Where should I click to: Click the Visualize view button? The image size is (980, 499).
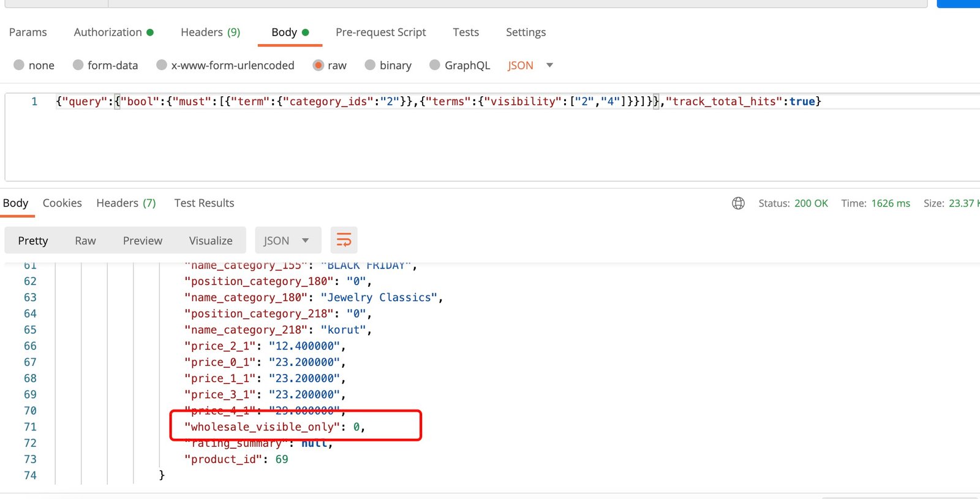pyautogui.click(x=211, y=241)
